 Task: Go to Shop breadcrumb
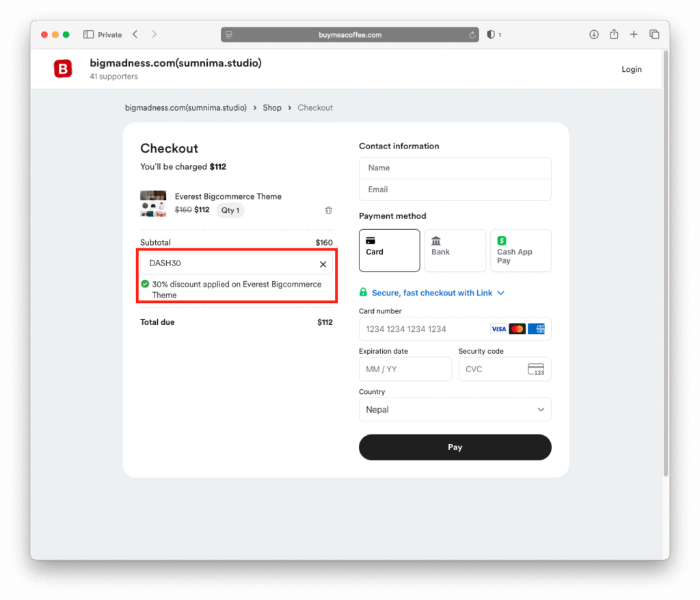(x=272, y=108)
